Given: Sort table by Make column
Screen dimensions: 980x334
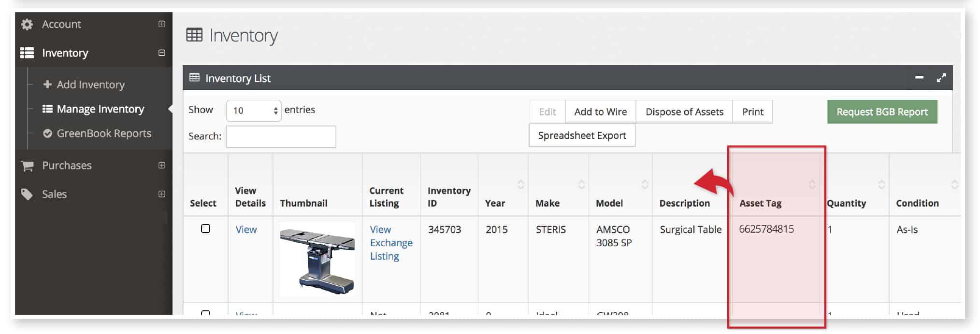Looking at the screenshot, I should pos(581,184).
